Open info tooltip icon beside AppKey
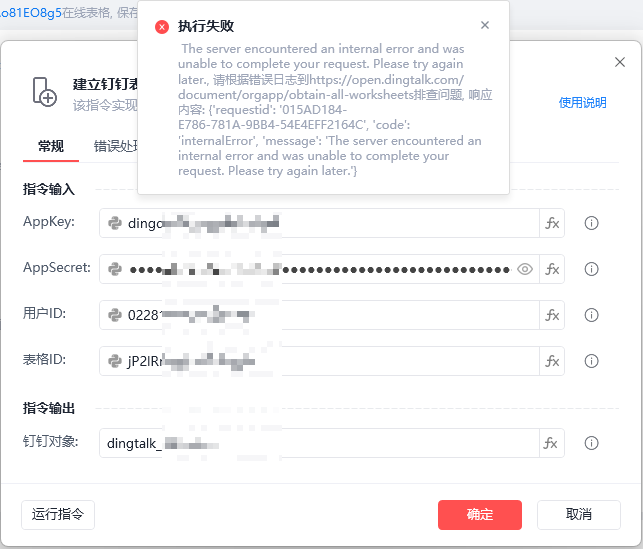The height and width of the screenshot is (549, 643). pyautogui.click(x=591, y=223)
